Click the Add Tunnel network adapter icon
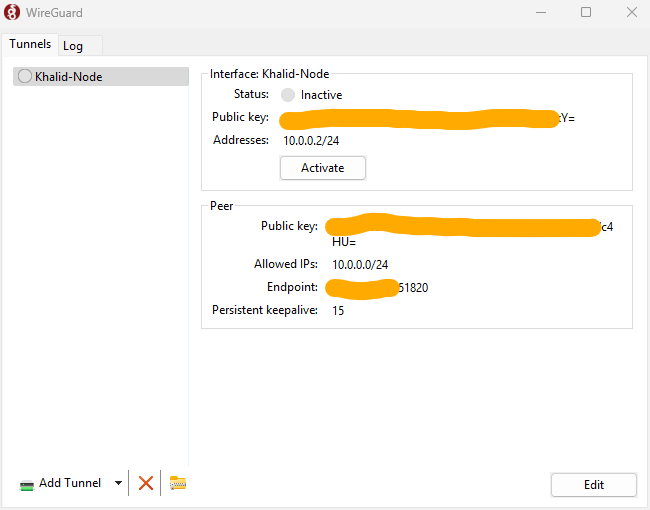 tap(27, 485)
